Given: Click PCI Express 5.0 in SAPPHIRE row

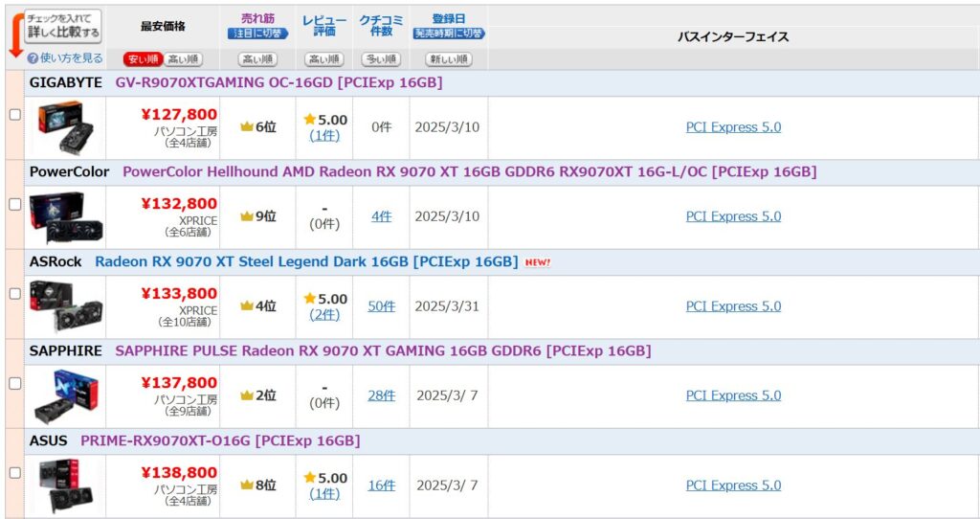Looking at the screenshot, I should 733,395.
